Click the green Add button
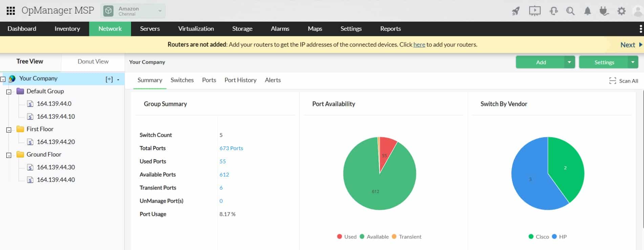The image size is (644, 250). click(541, 62)
